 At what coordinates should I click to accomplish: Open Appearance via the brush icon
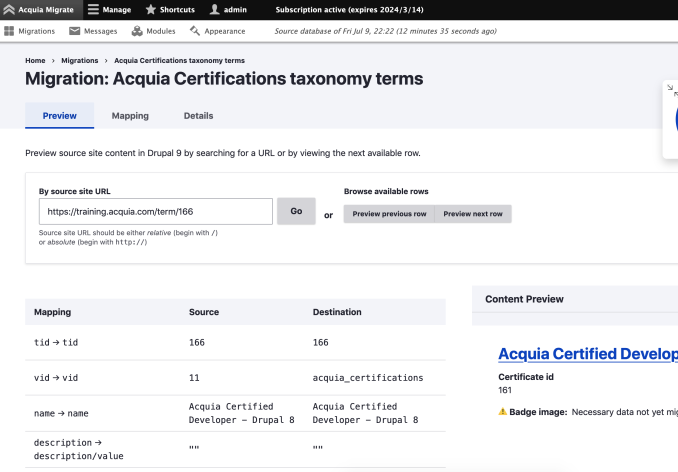pos(196,31)
